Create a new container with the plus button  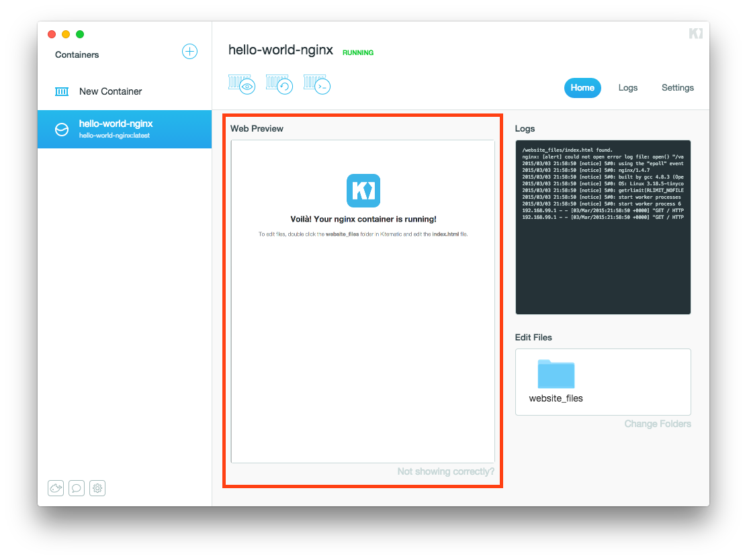[189, 52]
